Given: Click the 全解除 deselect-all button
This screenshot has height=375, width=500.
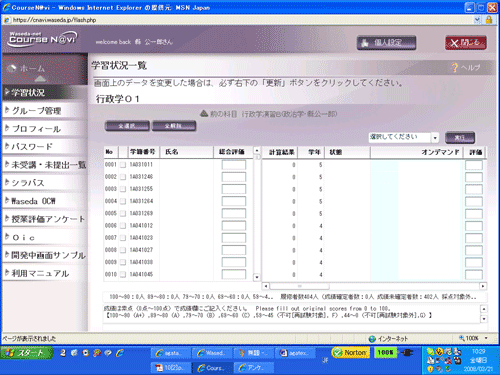Looking at the screenshot, I should tap(174, 126).
